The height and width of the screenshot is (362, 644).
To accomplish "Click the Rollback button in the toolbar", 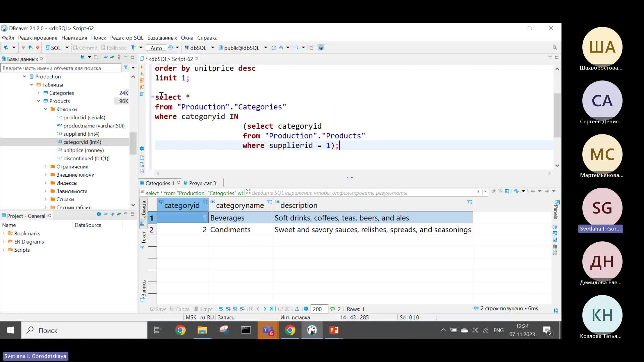I will 113,48.
